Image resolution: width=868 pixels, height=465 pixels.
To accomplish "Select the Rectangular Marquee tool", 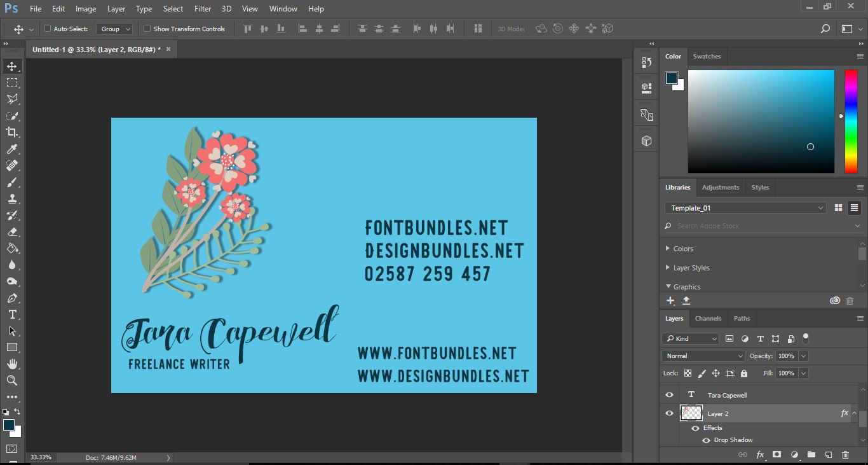I will tap(12, 83).
